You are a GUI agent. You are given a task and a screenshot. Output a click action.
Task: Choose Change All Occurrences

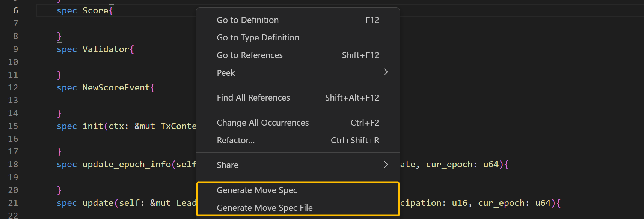pos(263,123)
